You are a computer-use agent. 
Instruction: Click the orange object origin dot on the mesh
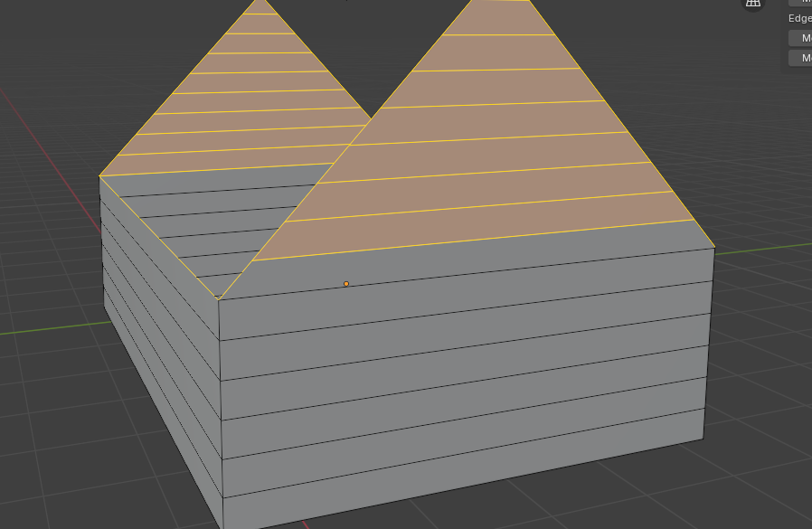click(x=346, y=284)
